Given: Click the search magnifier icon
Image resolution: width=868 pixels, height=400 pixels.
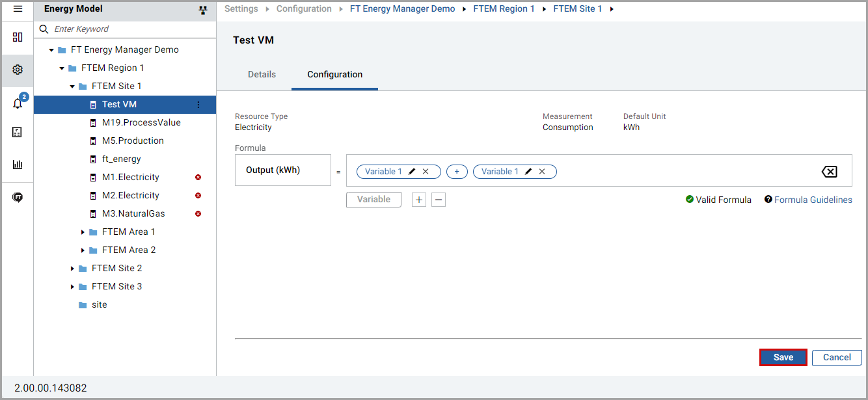Looking at the screenshot, I should pyautogui.click(x=44, y=29).
